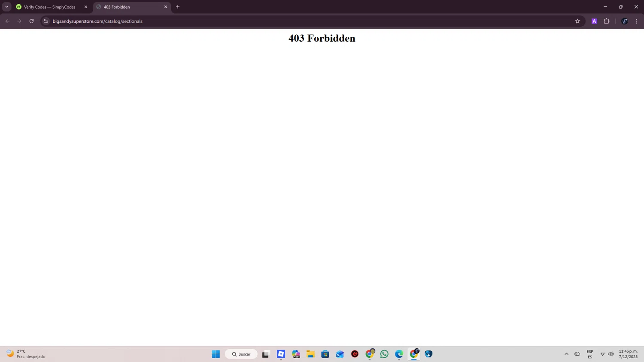
Task: Close the Chrome window
Action: coord(636,7)
